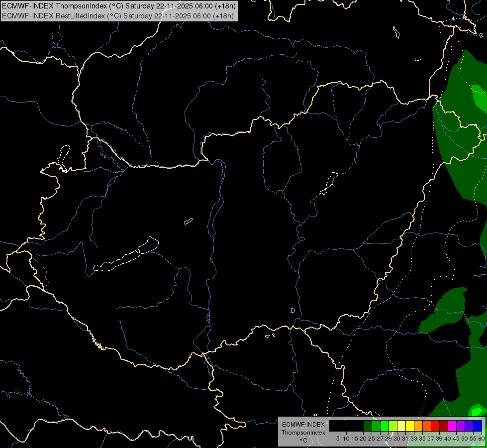Screen dimensions: 487x448
Task: Select the magenta 40–45 legend swatch
Action: (452, 426)
